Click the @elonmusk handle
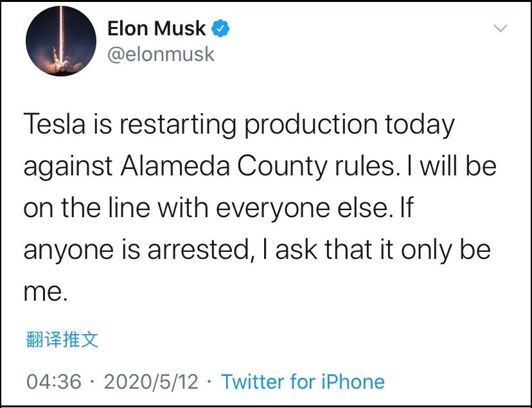Screen dimensions: 532x408 click(161, 54)
